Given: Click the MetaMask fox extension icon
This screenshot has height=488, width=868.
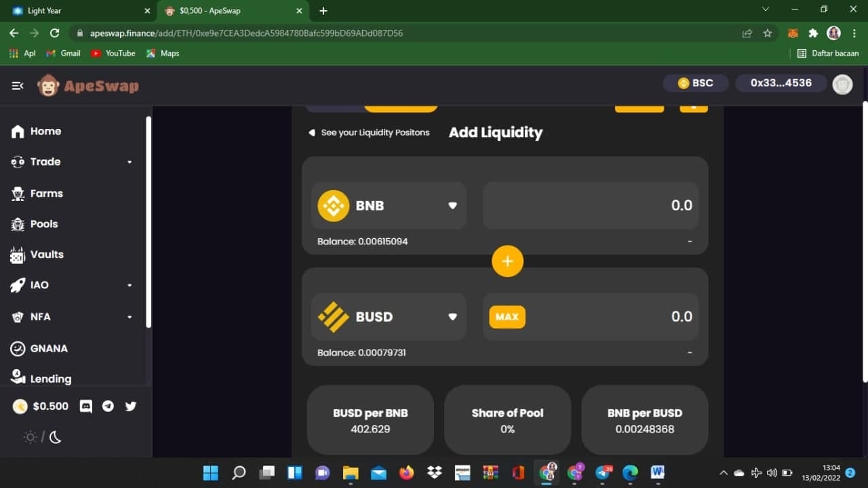Looking at the screenshot, I should point(792,33).
